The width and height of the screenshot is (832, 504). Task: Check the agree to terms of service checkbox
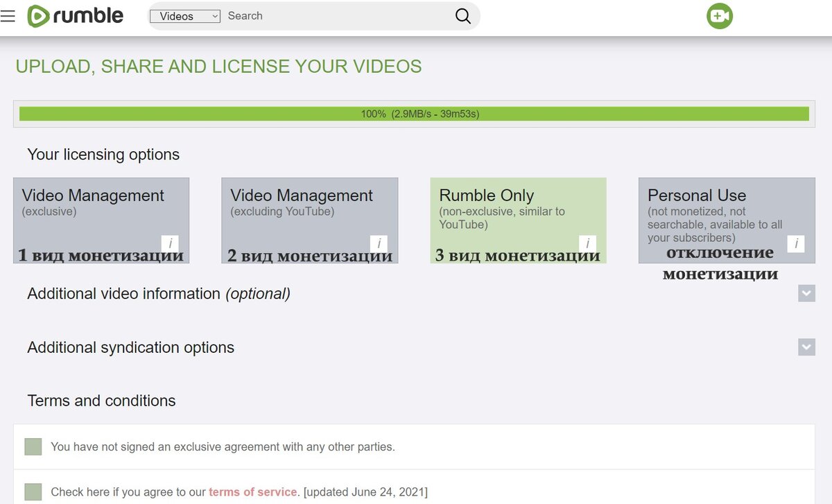(x=33, y=492)
